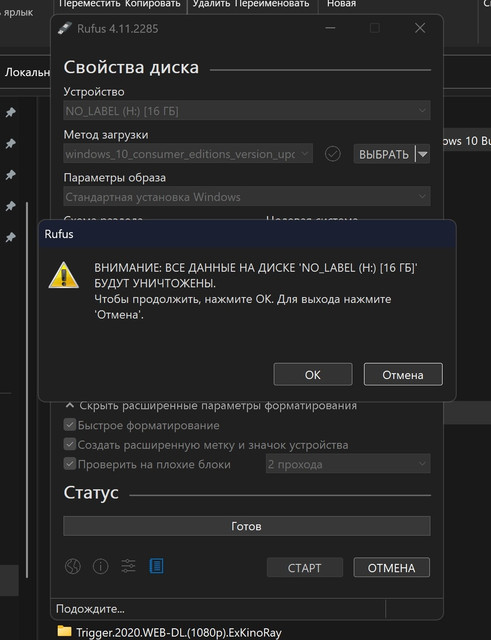
Task: Toggle Проверить на плохие блоки checkbox
Action: (x=70, y=464)
